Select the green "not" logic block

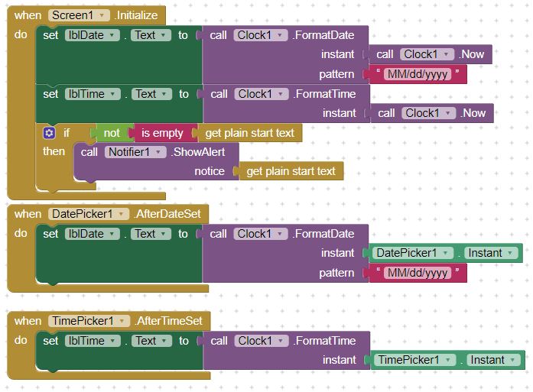click(112, 133)
